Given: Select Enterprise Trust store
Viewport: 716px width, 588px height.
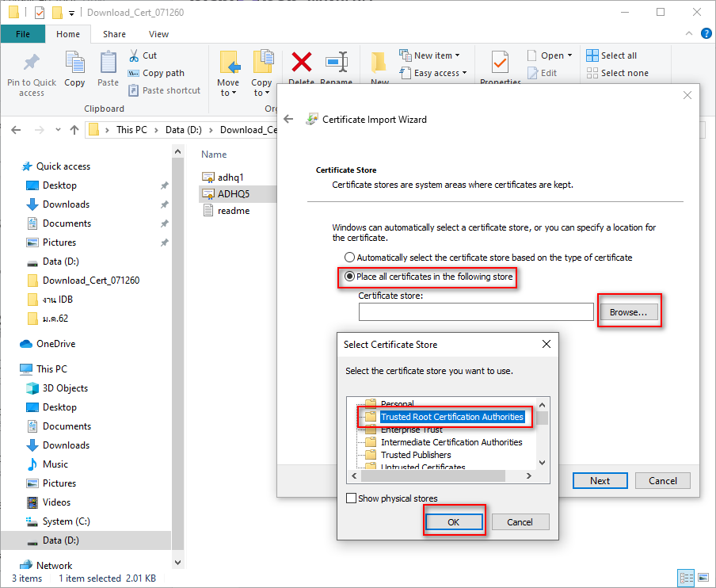Looking at the screenshot, I should pos(411,430).
